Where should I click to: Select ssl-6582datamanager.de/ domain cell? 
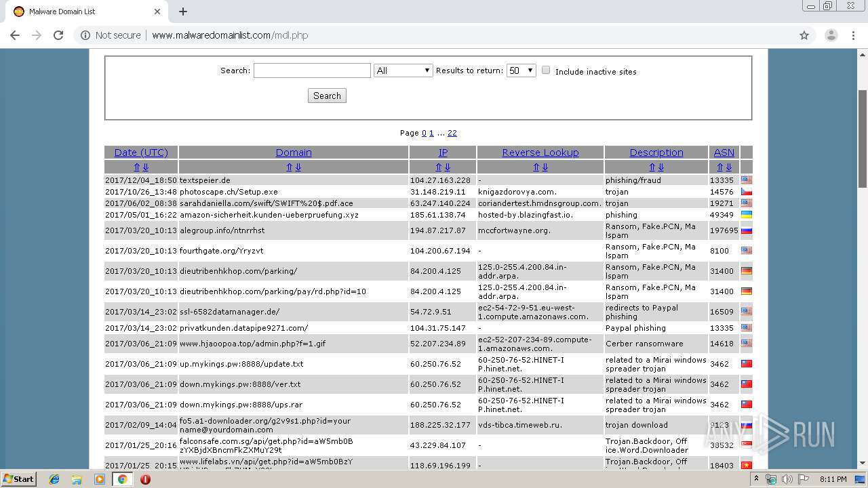coord(293,312)
